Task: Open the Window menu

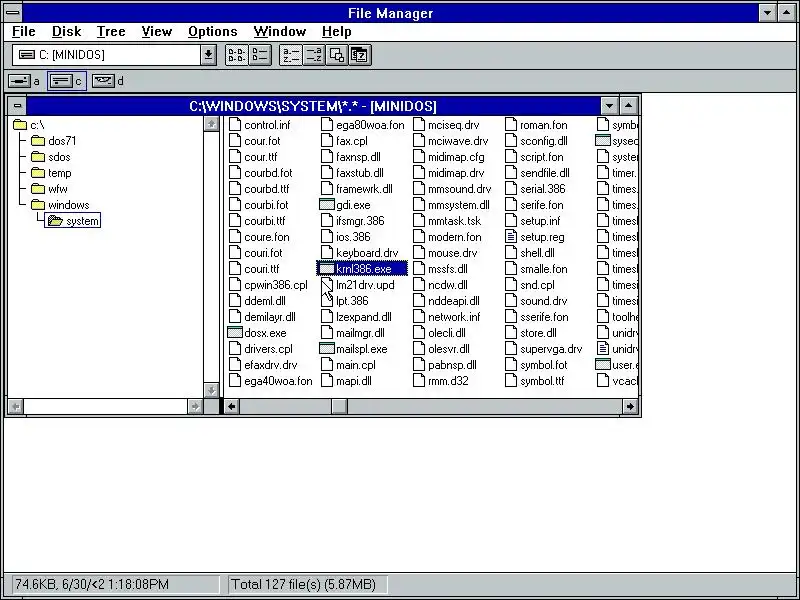Action: [x=280, y=32]
